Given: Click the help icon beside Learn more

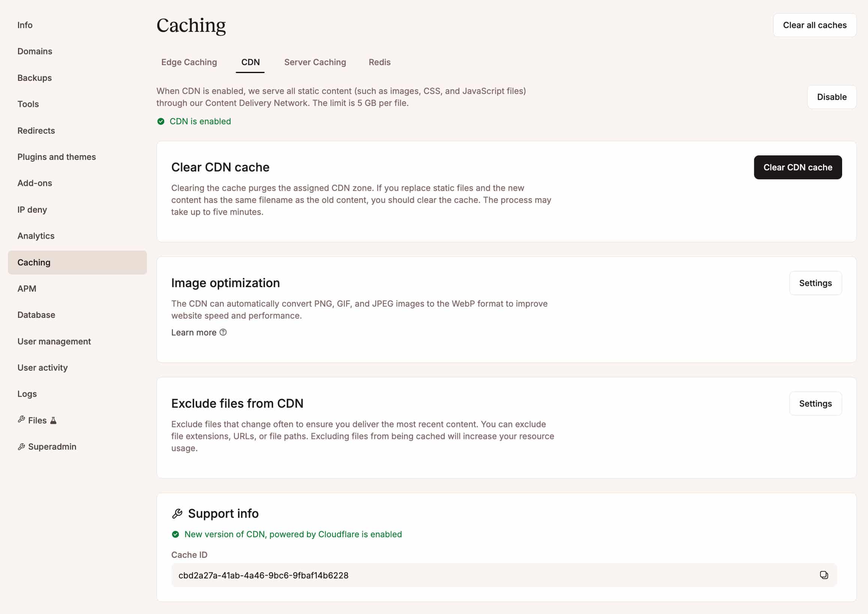Looking at the screenshot, I should [x=223, y=332].
